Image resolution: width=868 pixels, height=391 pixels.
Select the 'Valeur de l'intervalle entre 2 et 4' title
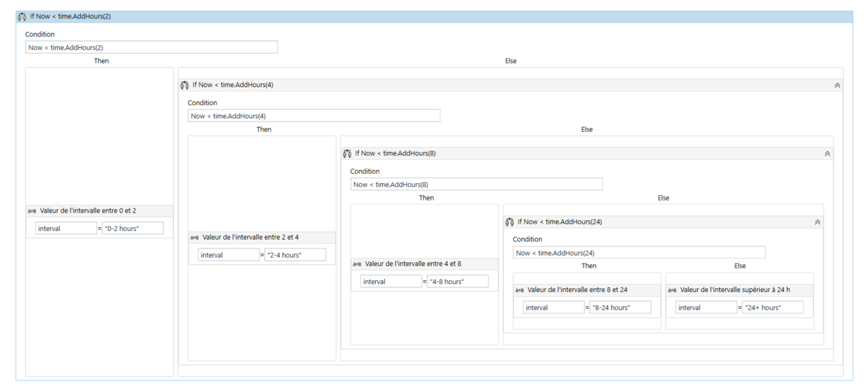click(x=250, y=238)
